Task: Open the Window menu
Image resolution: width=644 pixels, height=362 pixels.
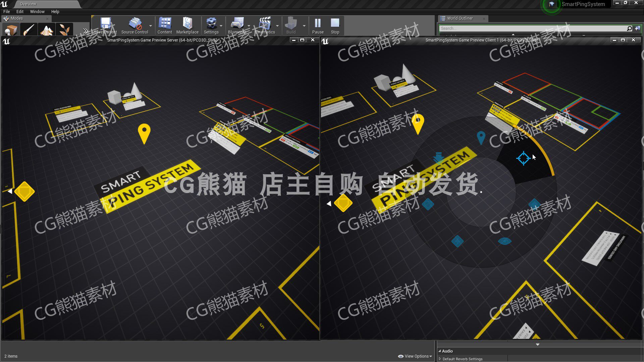Action: [x=37, y=11]
